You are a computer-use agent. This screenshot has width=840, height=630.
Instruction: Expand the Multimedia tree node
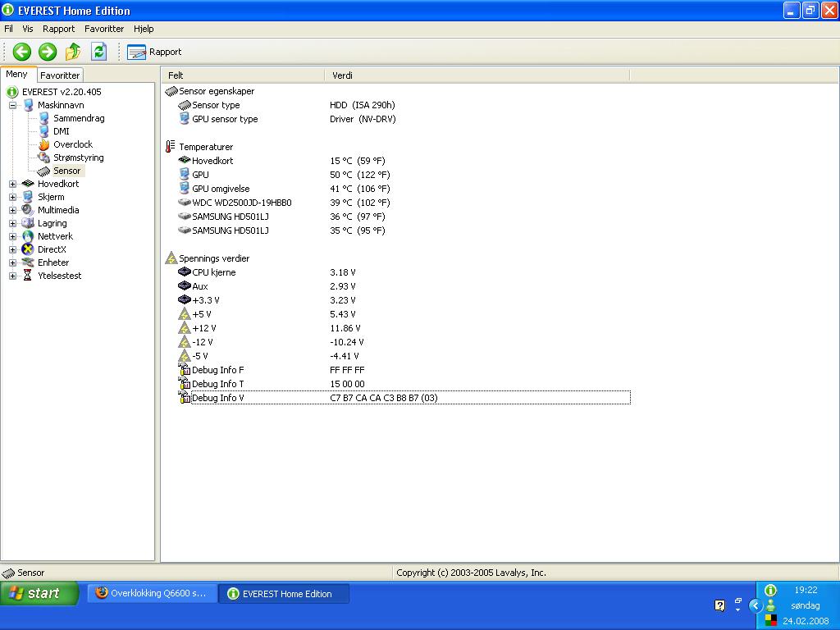pos(12,210)
